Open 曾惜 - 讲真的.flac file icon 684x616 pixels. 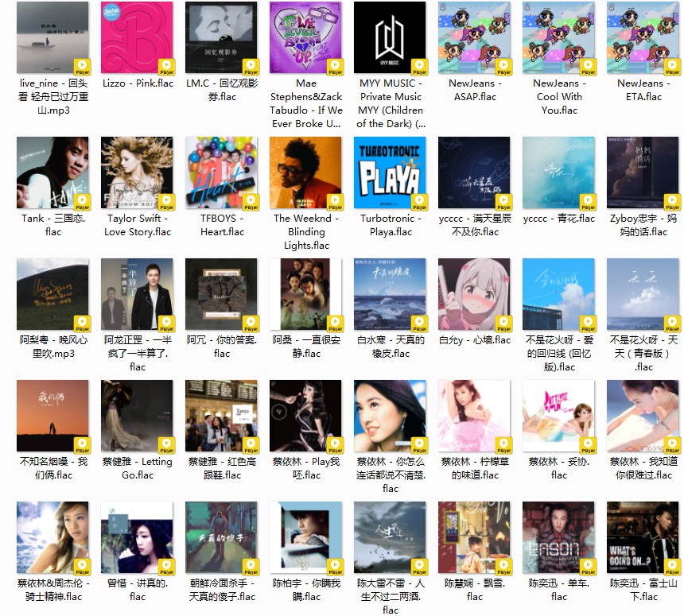tap(137, 537)
